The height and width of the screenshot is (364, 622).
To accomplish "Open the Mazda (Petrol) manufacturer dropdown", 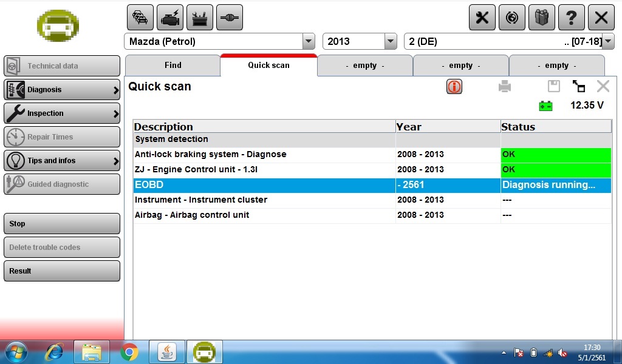I will 309,41.
